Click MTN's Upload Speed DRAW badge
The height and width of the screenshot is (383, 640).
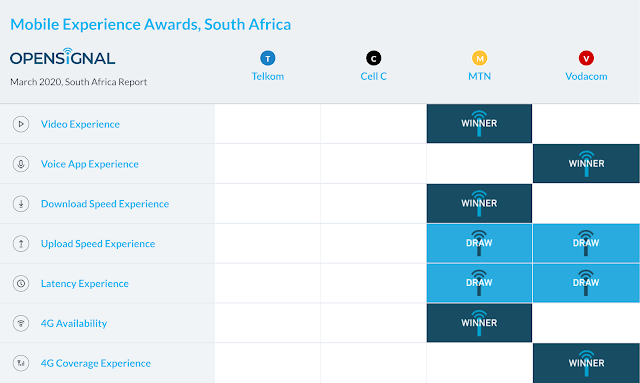tap(479, 243)
